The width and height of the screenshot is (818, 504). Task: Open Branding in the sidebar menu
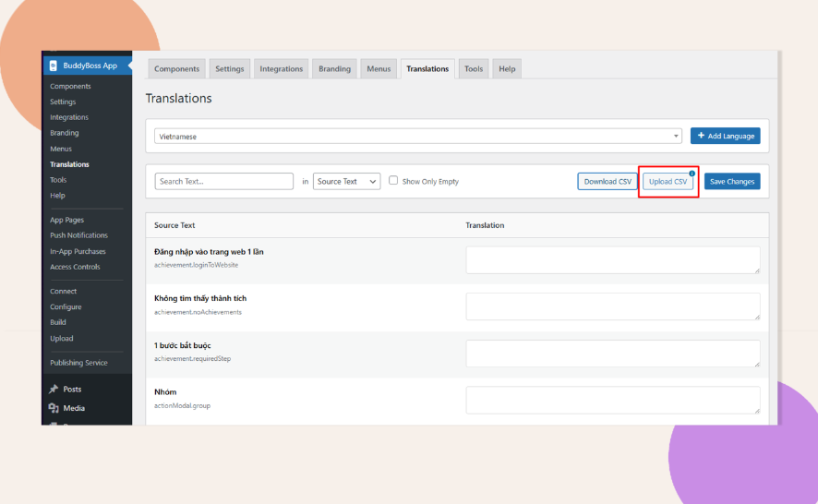pyautogui.click(x=65, y=133)
